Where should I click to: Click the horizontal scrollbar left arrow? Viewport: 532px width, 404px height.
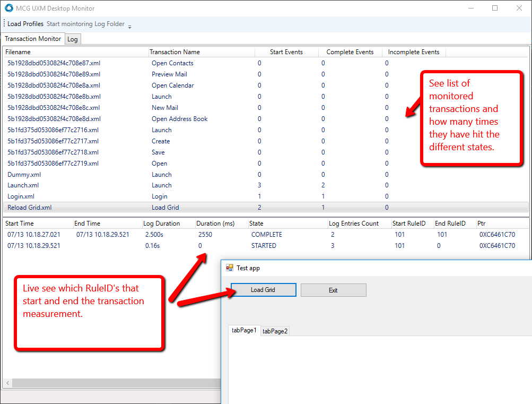pos(7,383)
